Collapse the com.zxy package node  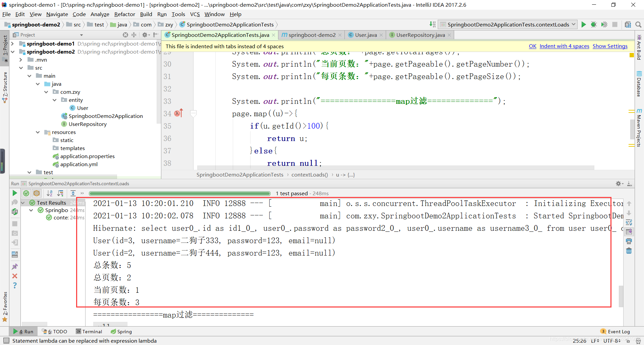pos(46,92)
